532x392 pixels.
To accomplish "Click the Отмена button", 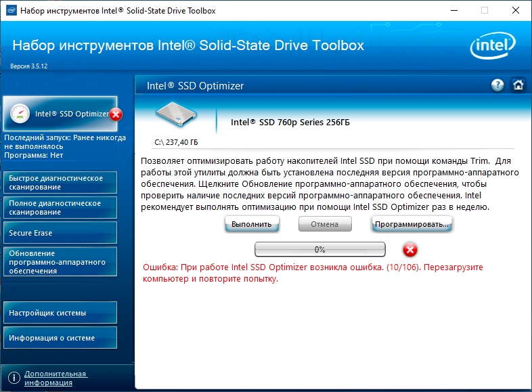I will pos(325,224).
